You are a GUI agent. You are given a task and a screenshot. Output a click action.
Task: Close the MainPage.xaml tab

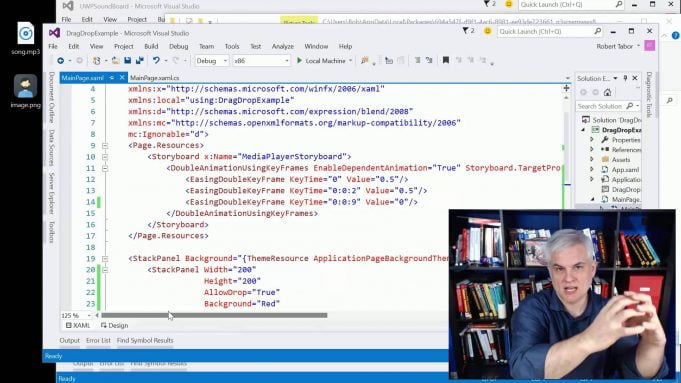coord(122,78)
